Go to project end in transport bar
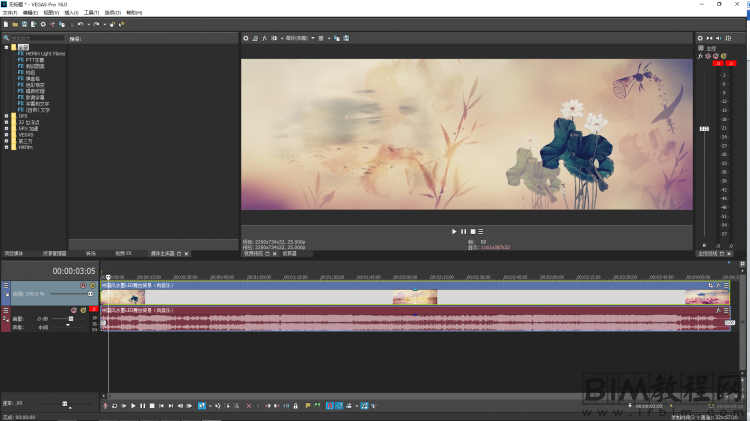The width and height of the screenshot is (750, 421). coord(171,406)
